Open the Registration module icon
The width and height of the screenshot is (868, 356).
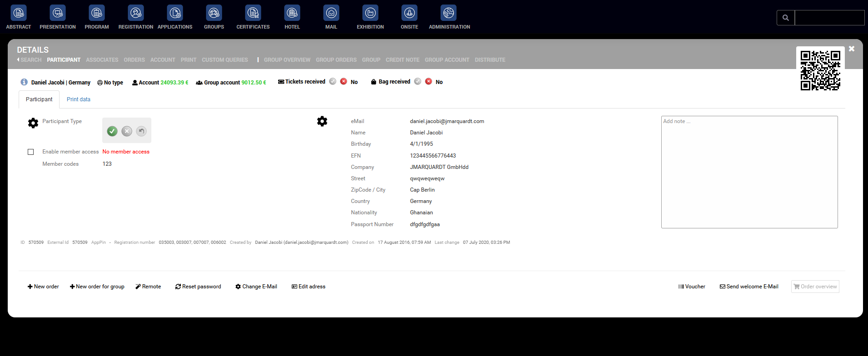tap(136, 13)
